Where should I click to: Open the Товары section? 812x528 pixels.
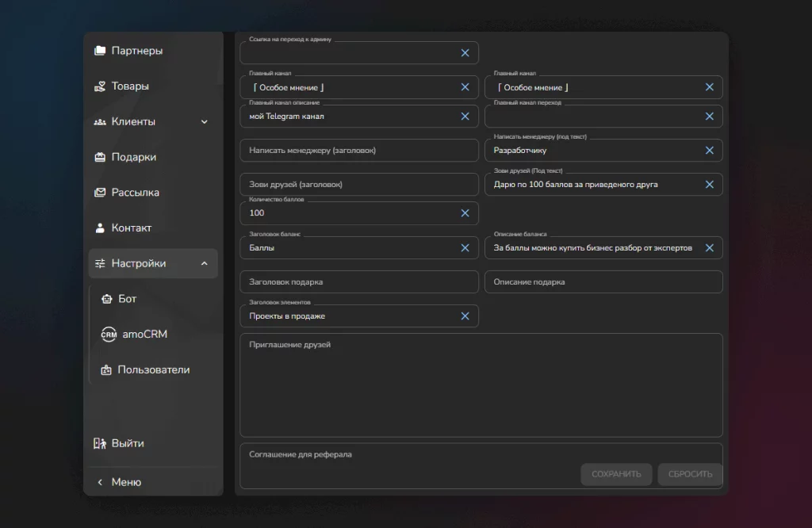pyautogui.click(x=153, y=86)
